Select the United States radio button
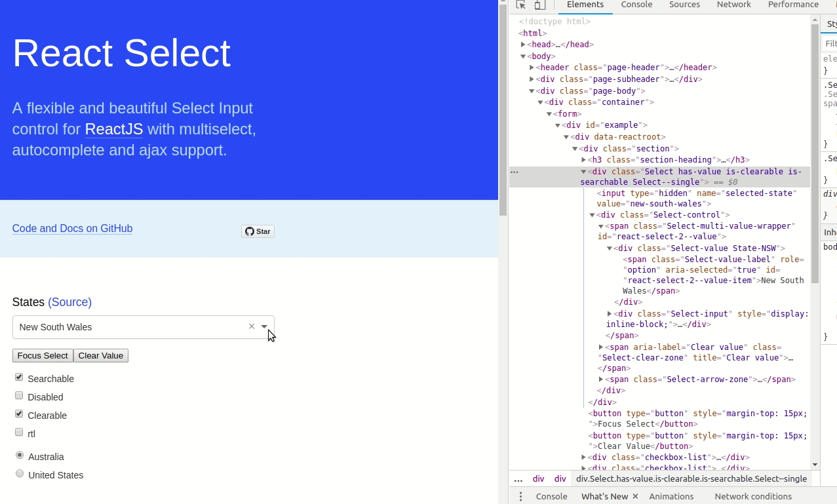Screen dimensions: 837x504 click(20, 474)
